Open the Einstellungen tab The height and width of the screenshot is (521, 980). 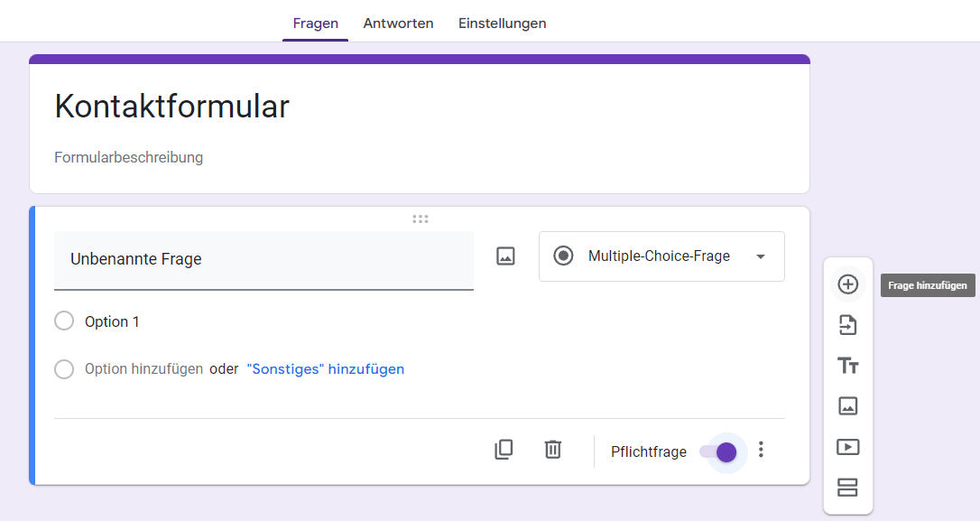502,23
